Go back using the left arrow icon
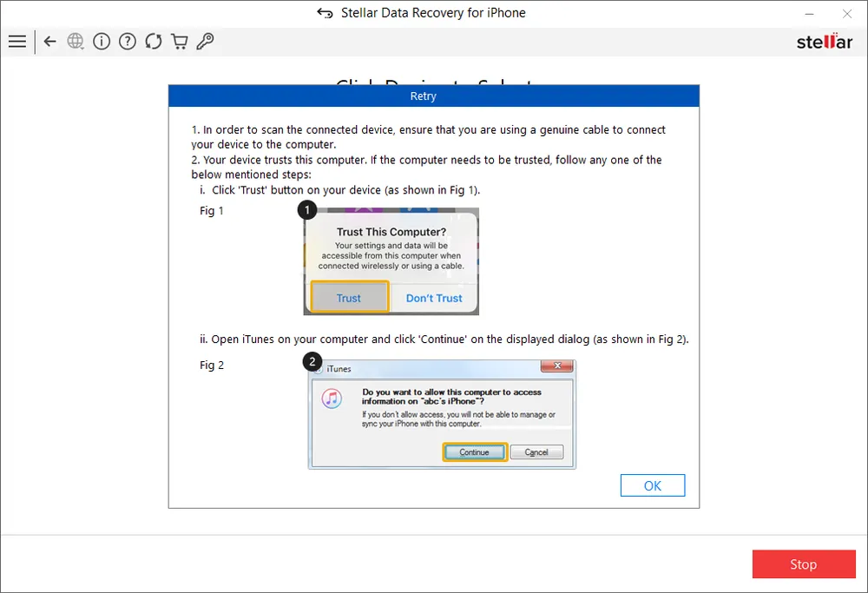 point(49,41)
